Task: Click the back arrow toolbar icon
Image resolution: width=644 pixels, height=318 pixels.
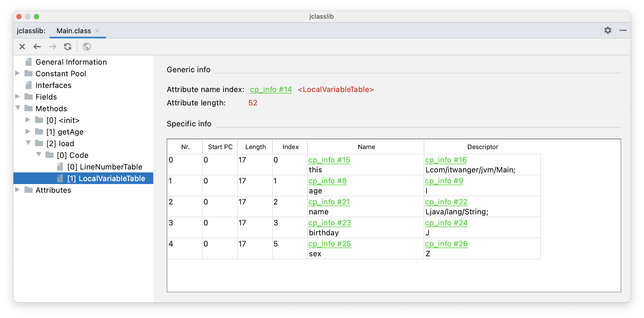Action: pyautogui.click(x=37, y=47)
